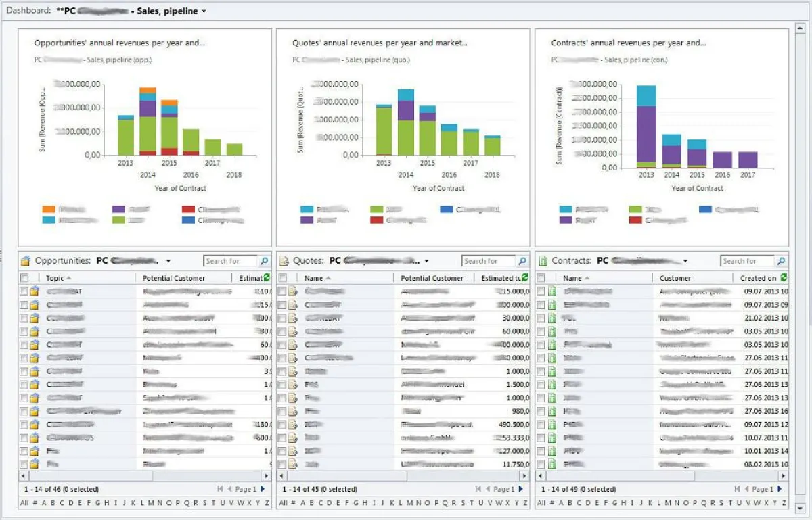Click the contract record icon in the first Contracts row
This screenshot has height=520, width=812.
pos(551,291)
